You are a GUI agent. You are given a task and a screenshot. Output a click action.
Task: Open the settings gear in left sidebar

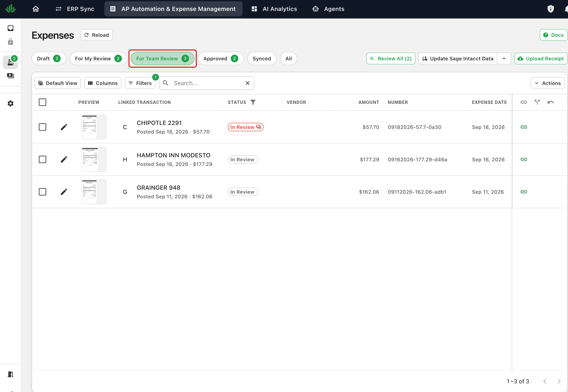10,103
